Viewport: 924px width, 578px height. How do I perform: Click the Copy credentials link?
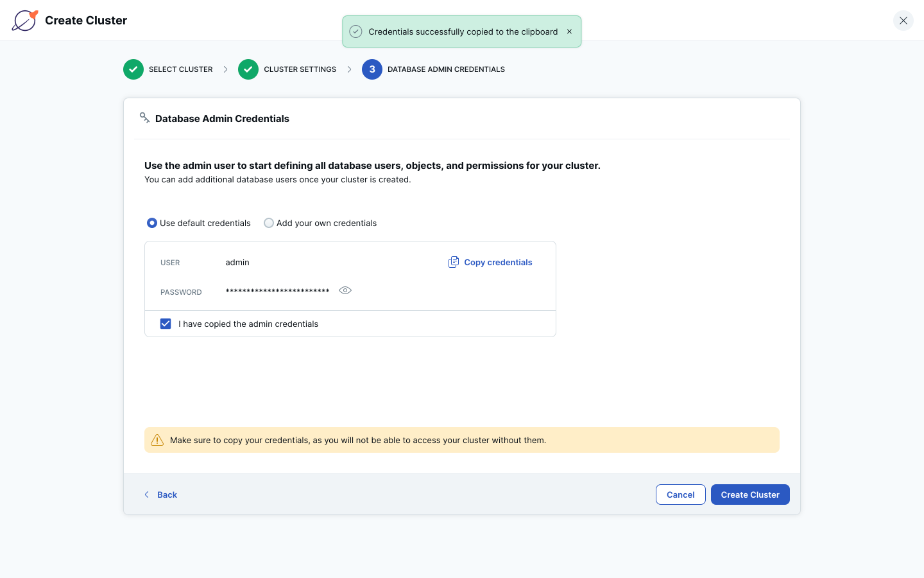498,262
